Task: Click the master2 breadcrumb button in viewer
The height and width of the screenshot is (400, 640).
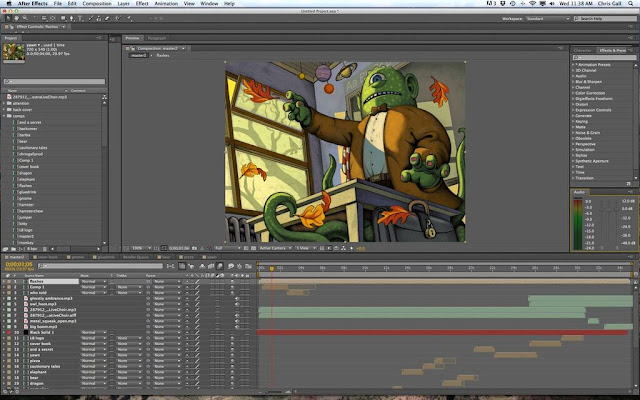Action: click(139, 56)
